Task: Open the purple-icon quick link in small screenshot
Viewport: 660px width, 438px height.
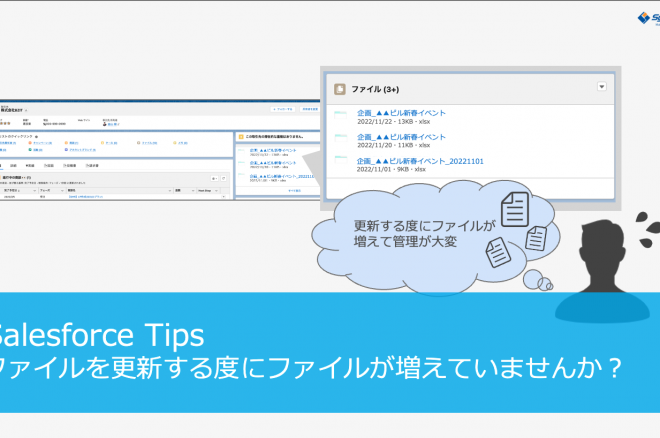Action: click(x=80, y=150)
